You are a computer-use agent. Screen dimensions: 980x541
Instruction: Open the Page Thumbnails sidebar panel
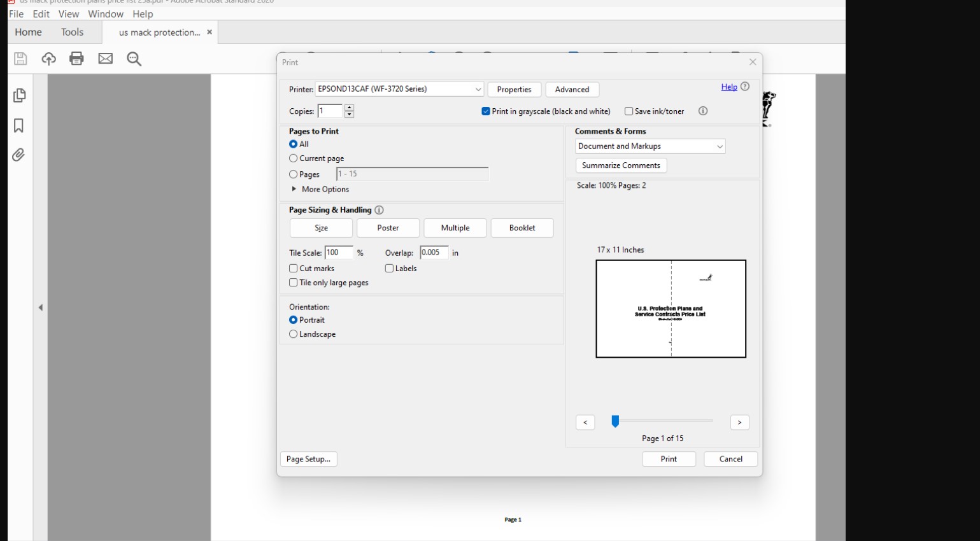20,96
